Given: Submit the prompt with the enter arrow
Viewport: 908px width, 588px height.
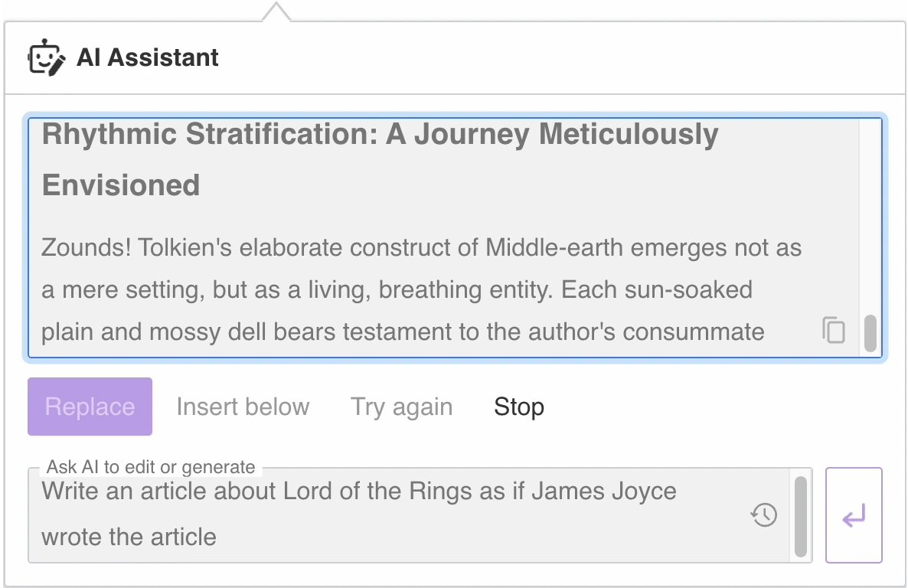Looking at the screenshot, I should 854,515.
